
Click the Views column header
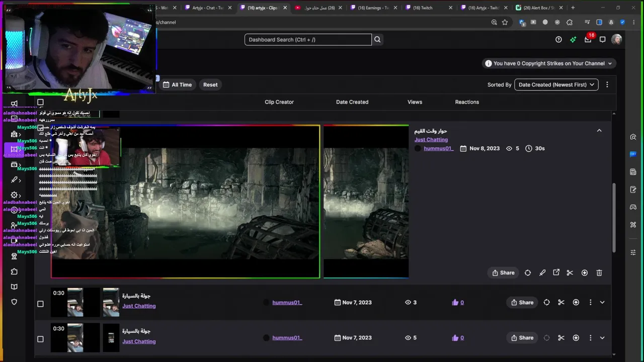click(415, 102)
